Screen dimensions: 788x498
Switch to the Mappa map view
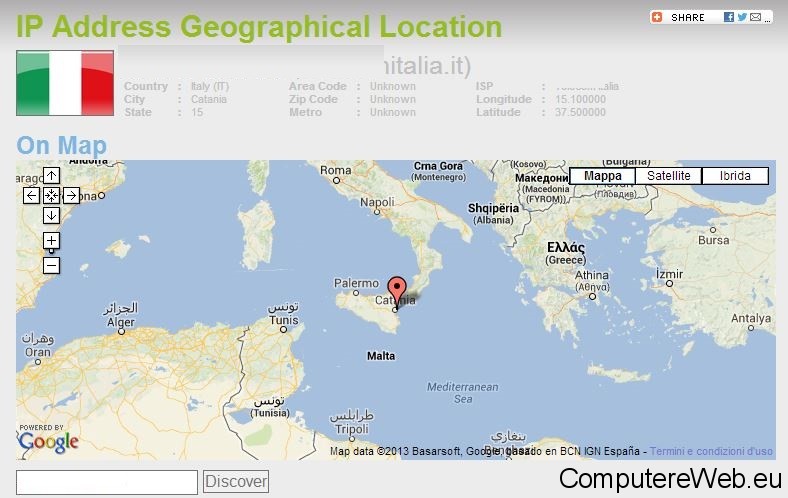(603, 176)
